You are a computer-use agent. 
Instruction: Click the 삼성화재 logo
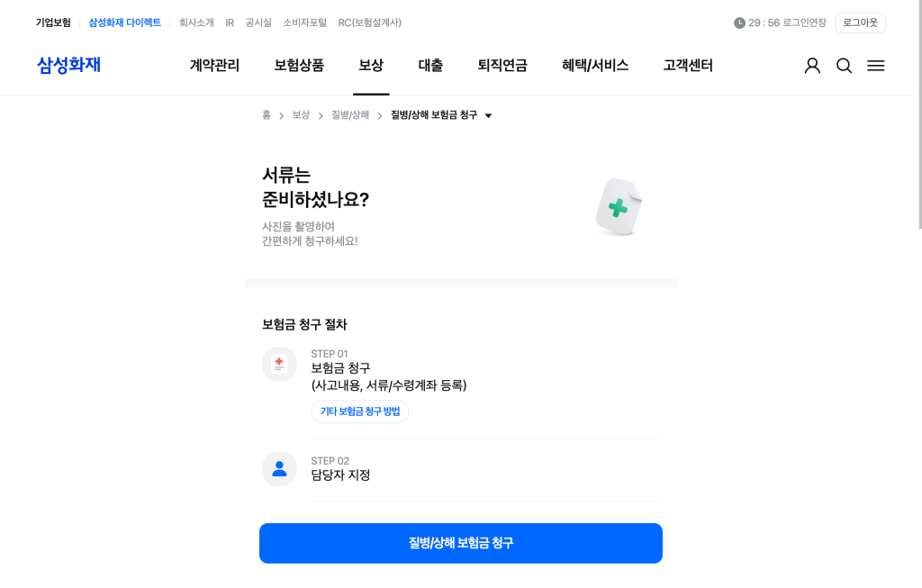[x=68, y=65]
